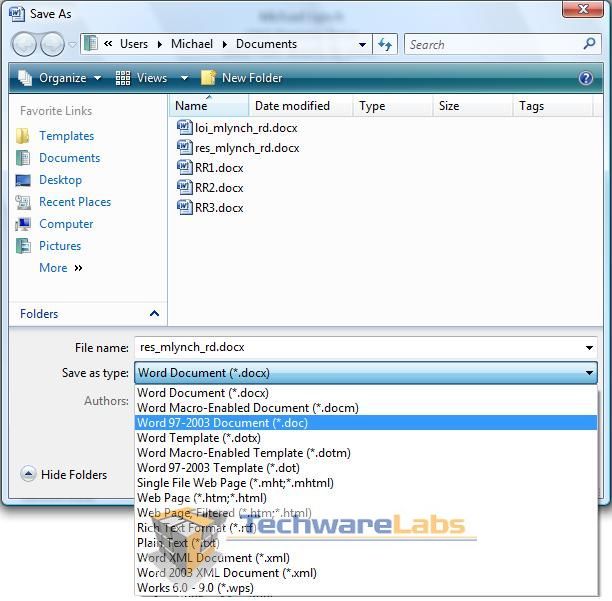Click the Templates folder icon
Image resolution: width=612 pixels, height=601 pixels.
pyautogui.click(x=23, y=136)
